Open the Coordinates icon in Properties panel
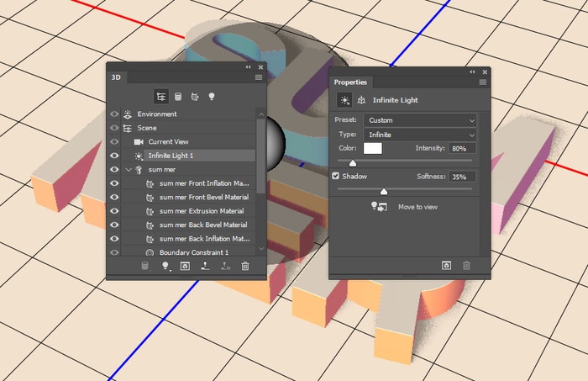The width and height of the screenshot is (588, 381). (x=361, y=100)
